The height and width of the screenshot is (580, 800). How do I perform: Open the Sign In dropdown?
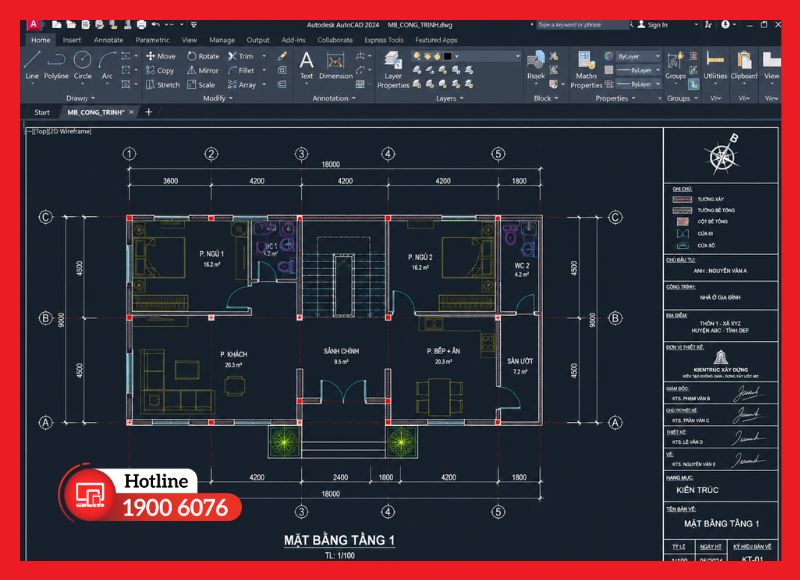[696, 24]
